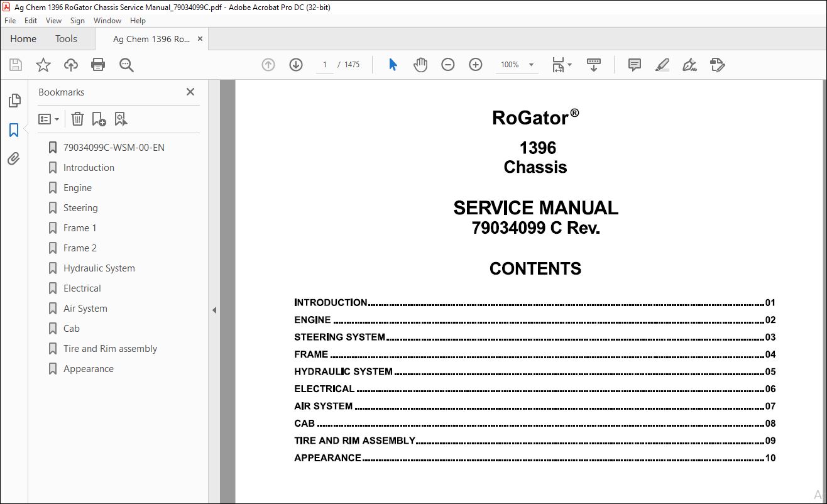Open zoom level 100% dropdown
This screenshot has height=504, width=827.
tap(517, 65)
